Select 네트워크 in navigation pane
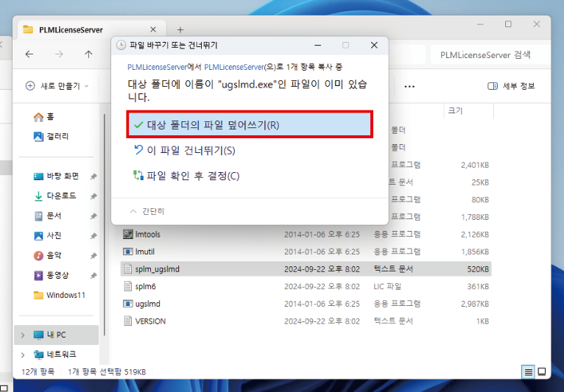The width and height of the screenshot is (564, 392). pos(54,354)
